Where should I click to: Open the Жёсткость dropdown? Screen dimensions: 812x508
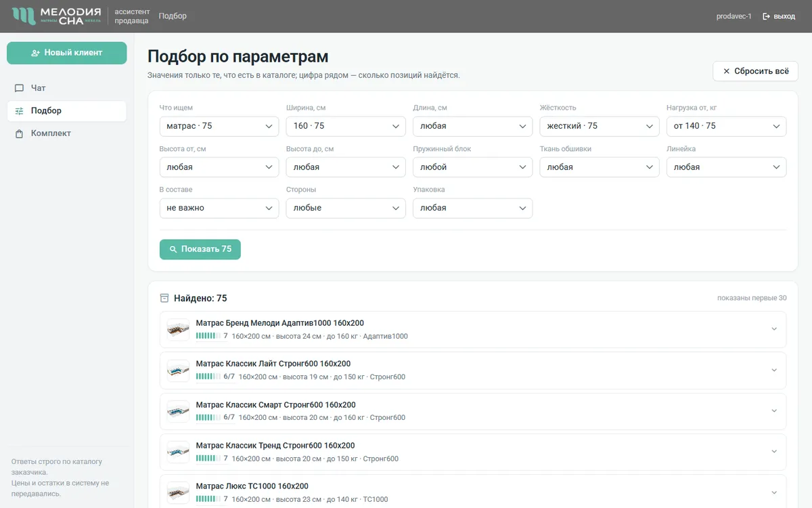(x=600, y=126)
